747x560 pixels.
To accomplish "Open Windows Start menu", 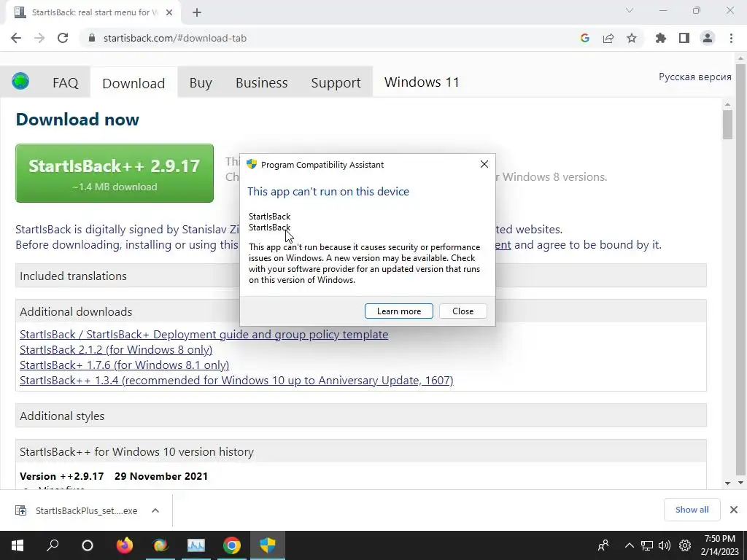I will click(18, 545).
